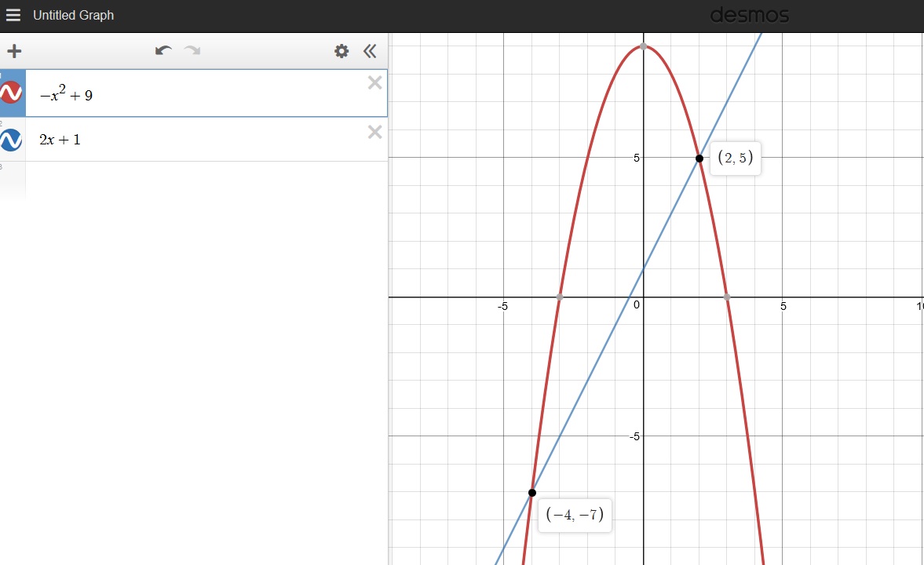924x565 pixels.
Task: Click the redo arrow icon
Action: 192,51
